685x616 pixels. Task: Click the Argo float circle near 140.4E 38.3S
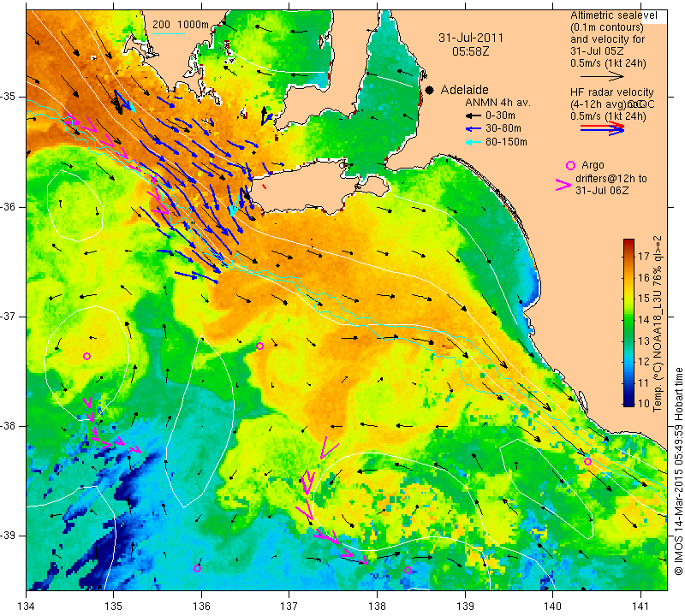[587, 462]
